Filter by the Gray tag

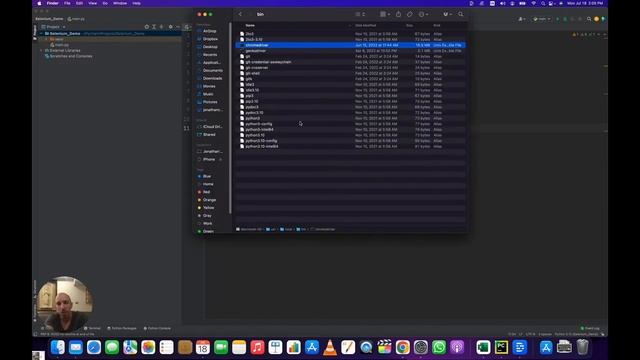tap(207, 216)
